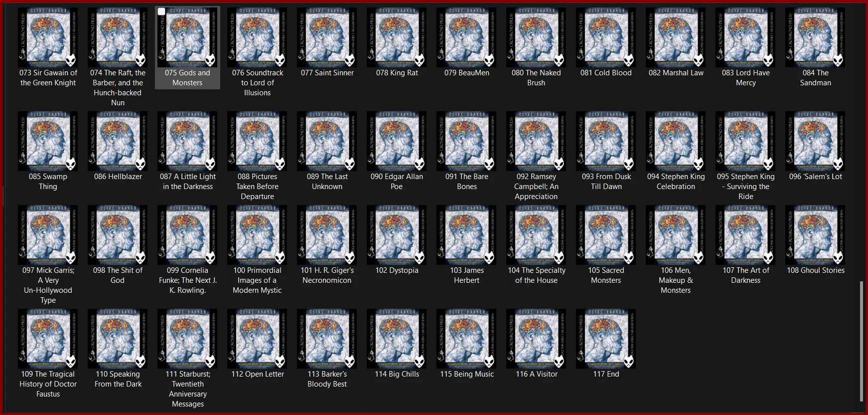Viewport: 868px width, 415px height.
Task: Select 109 The Tragical History of Doctor Faustus thumbnail
Action: pos(48,339)
